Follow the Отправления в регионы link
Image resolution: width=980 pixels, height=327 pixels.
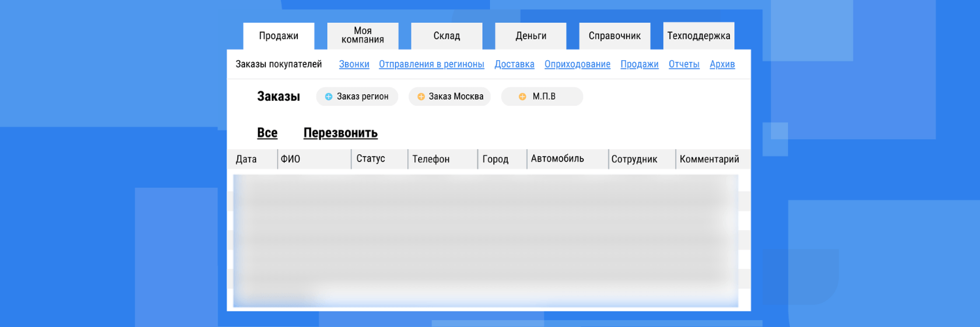click(432, 64)
